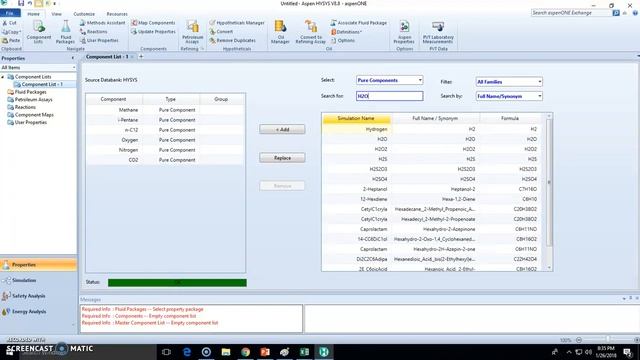
Task: Open the File menu
Action: pos(10,13)
